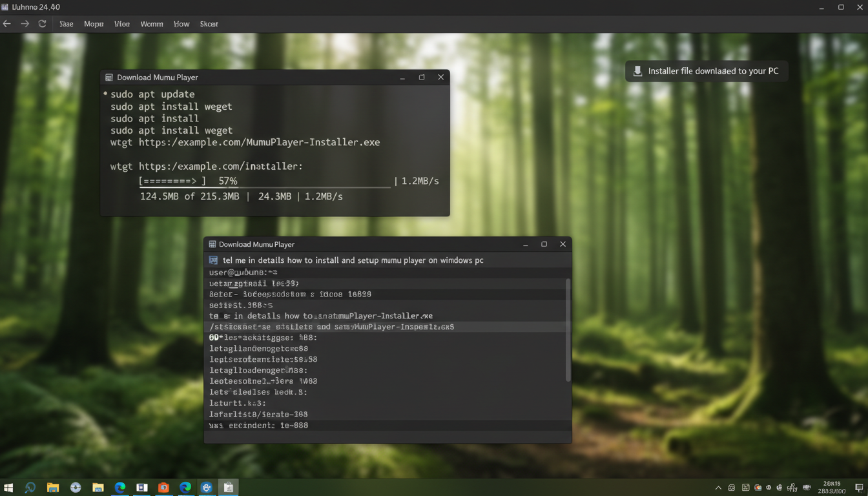The width and height of the screenshot is (868, 496).
Task: Click the 'example.com/inataller:' command line
Action: pyautogui.click(x=207, y=166)
